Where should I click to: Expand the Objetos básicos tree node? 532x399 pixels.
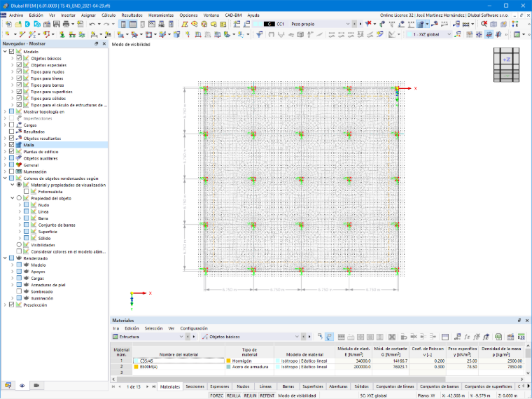[x=12, y=58]
